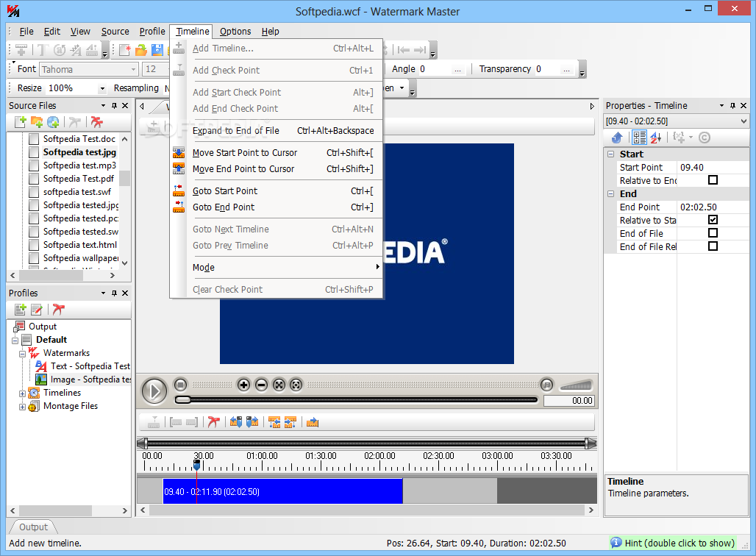Image resolution: width=756 pixels, height=556 pixels.
Task: Click the playback seek slider handle
Action: click(182, 400)
